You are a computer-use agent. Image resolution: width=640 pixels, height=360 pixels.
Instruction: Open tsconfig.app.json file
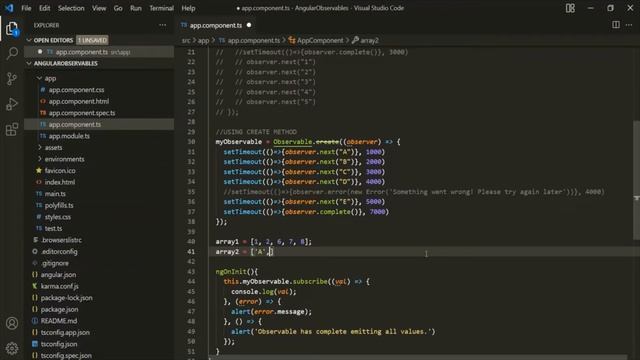click(x=65, y=332)
